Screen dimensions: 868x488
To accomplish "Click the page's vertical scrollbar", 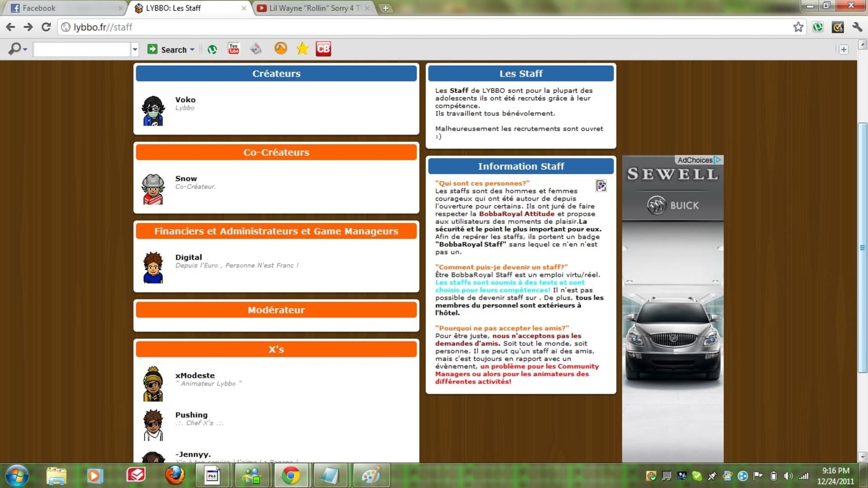I will (x=863, y=248).
